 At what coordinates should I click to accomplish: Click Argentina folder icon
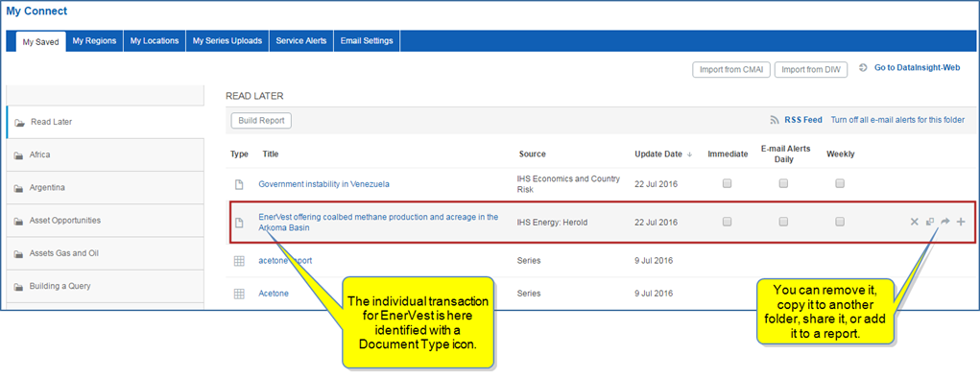tap(18, 188)
